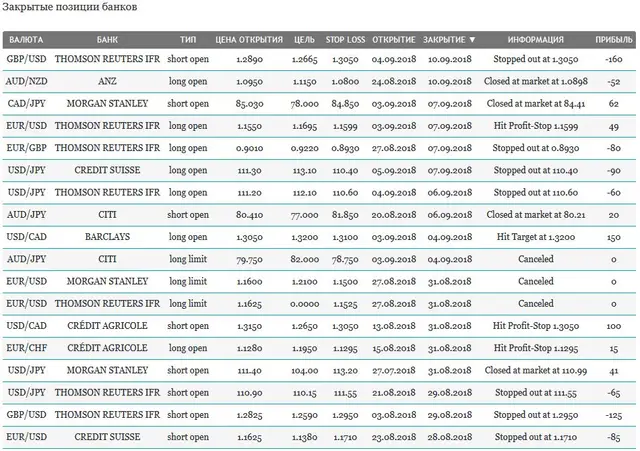The width and height of the screenshot is (640, 451).
Task: Click the target price 1.2100 cell
Action: 304,282
